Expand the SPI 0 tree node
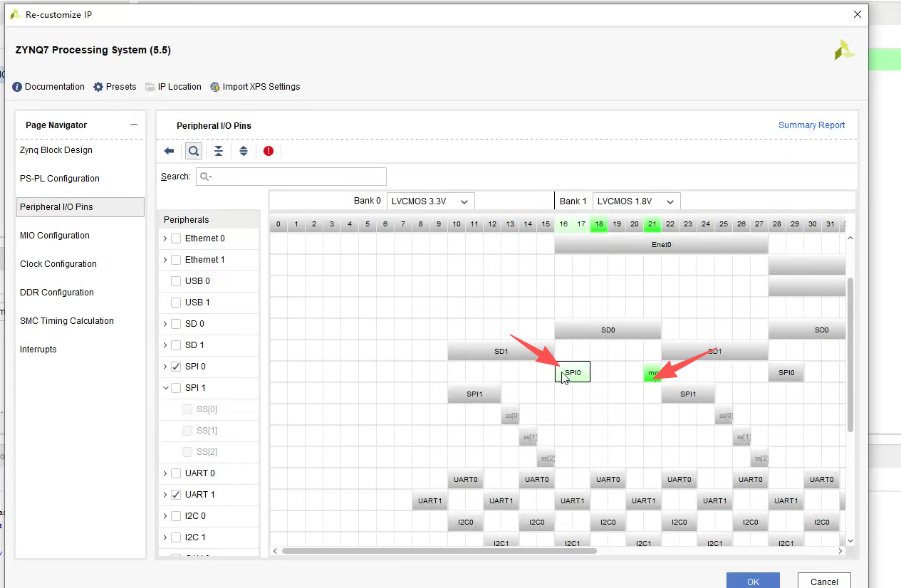 pyautogui.click(x=165, y=367)
